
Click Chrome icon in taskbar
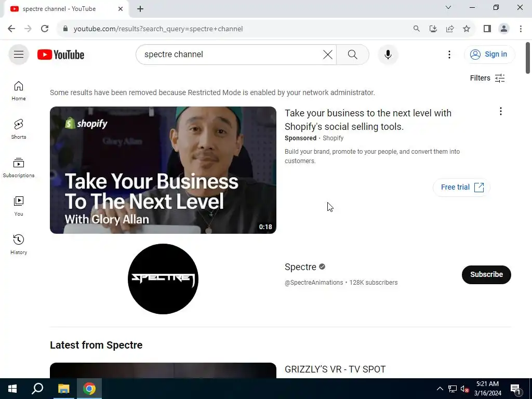click(x=89, y=389)
